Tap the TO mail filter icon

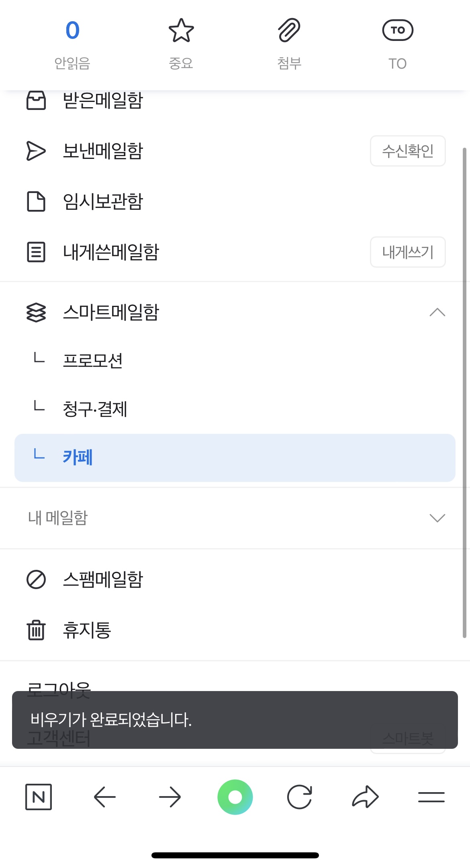pos(397,30)
